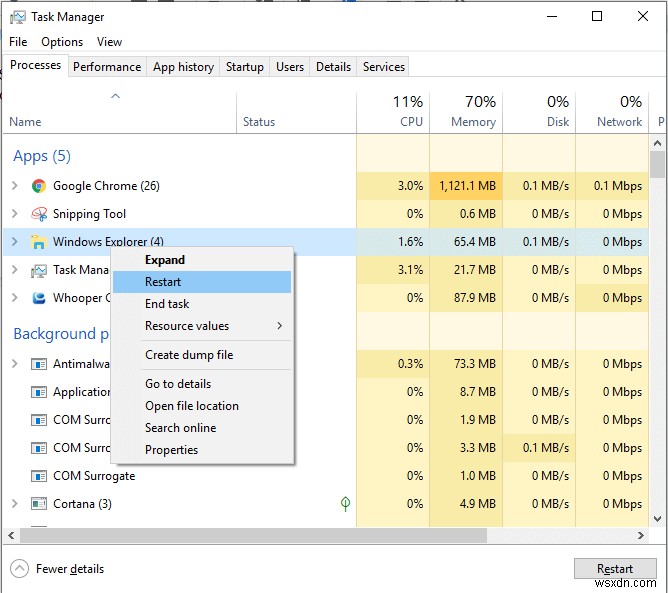Open the Options menu

[x=62, y=42]
